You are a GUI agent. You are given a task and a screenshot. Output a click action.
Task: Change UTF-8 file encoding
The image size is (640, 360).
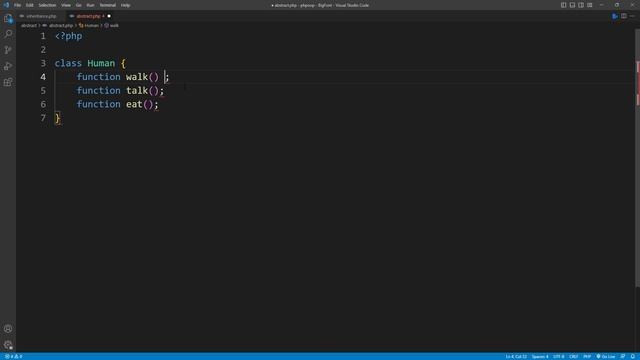point(558,356)
